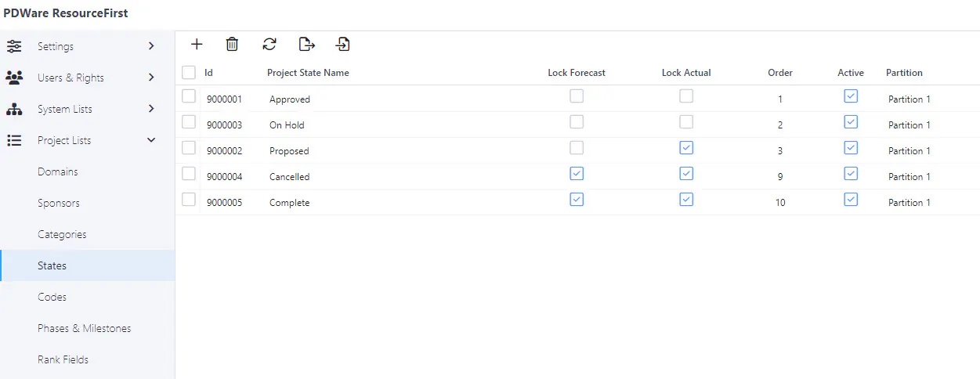The width and height of the screenshot is (980, 379).
Task: Sort by Lock Actual column header
Action: pos(686,73)
